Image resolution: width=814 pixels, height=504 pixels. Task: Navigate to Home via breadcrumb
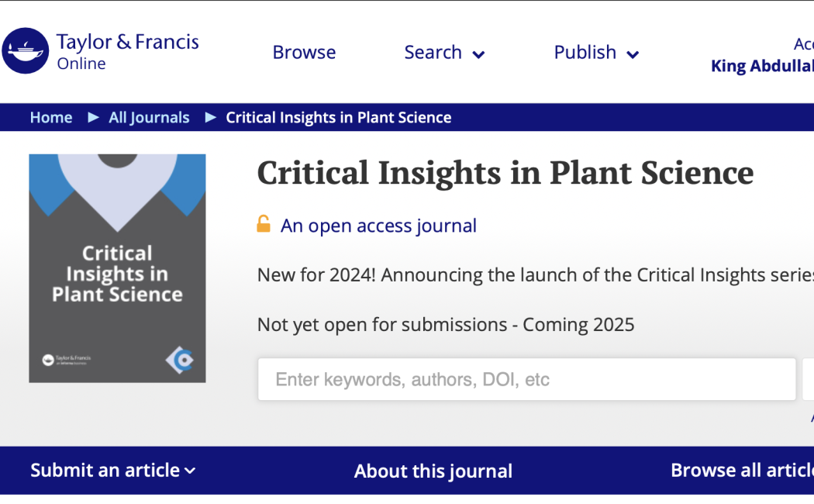pos(50,117)
